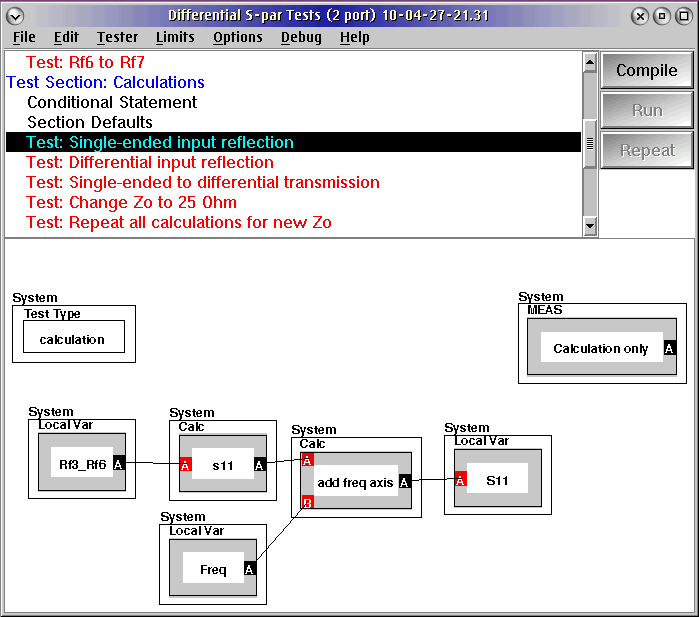Select 'Test: Single-ended input reflection' row
Screen dimensions: 699x617
pos(293,142)
